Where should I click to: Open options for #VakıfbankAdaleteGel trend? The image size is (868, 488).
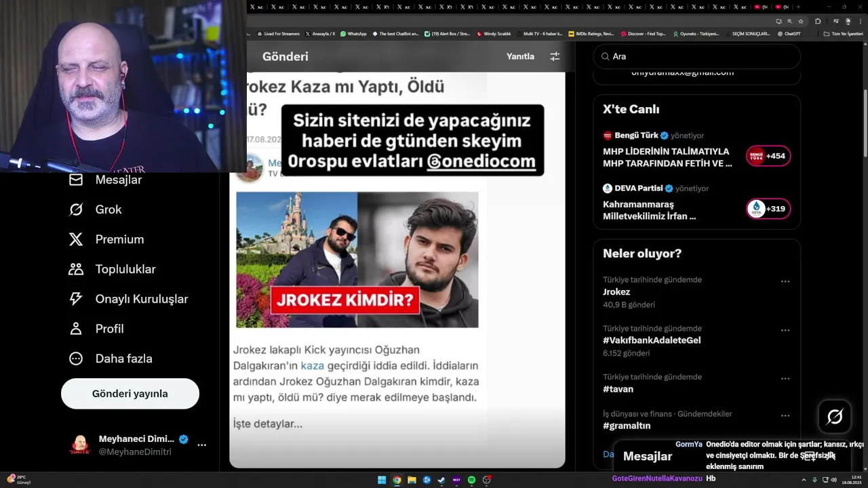[x=785, y=330]
